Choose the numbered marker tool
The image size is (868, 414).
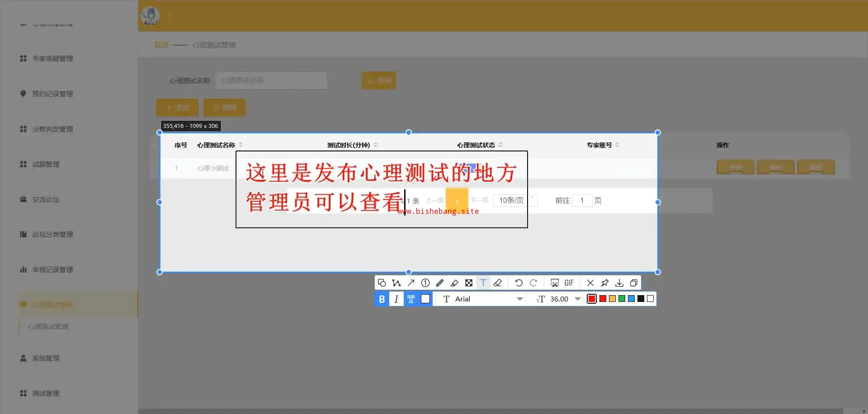point(425,283)
